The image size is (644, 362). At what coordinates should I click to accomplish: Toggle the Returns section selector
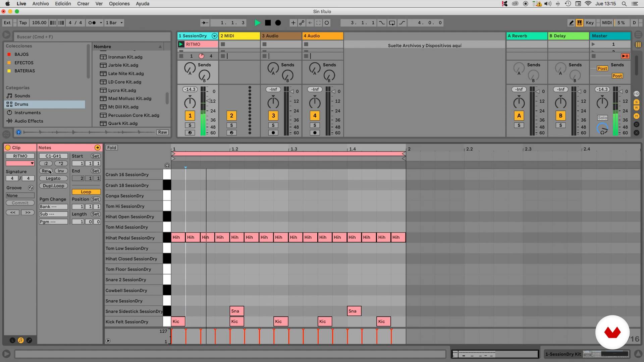(637, 108)
